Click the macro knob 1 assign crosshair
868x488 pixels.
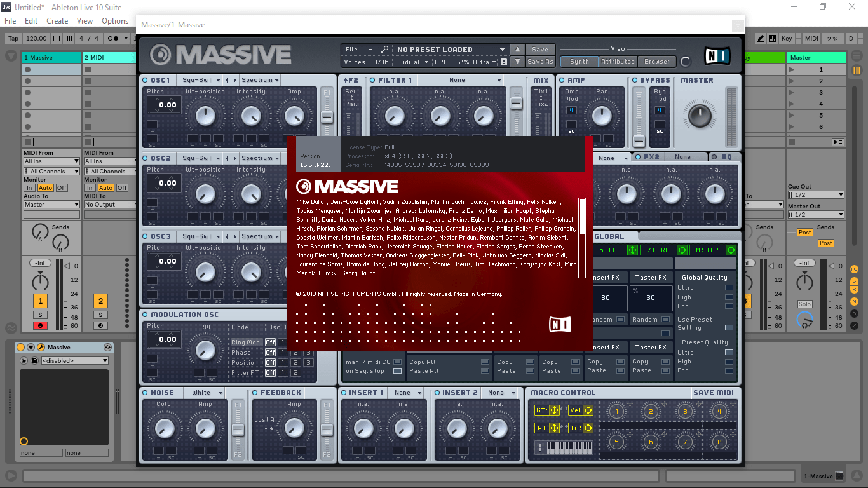coord(630,405)
